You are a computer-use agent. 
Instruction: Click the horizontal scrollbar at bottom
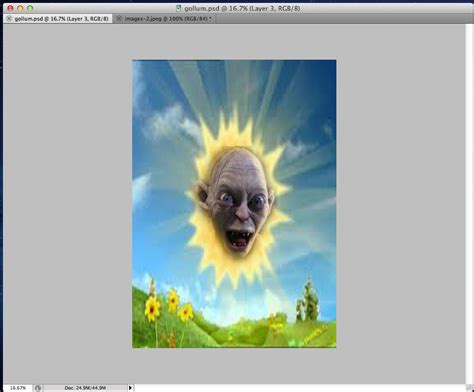299,388
